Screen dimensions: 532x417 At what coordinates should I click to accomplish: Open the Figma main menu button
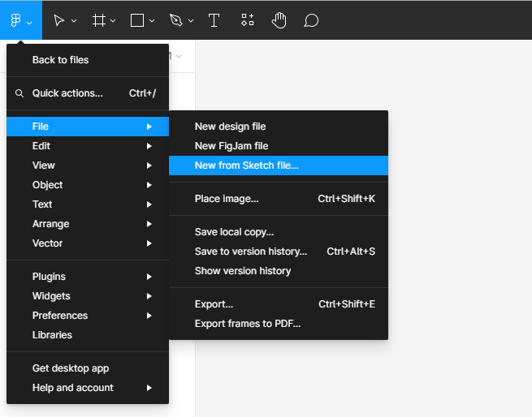click(21, 20)
